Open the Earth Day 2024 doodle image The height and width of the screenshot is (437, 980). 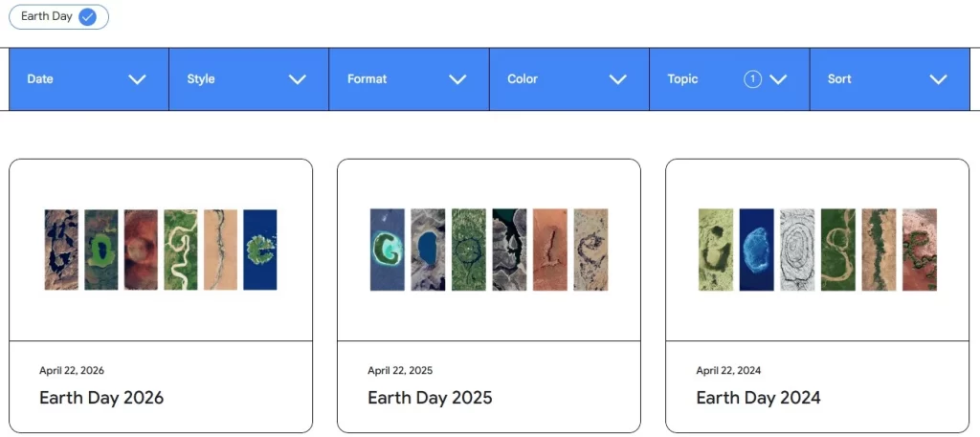(x=817, y=250)
